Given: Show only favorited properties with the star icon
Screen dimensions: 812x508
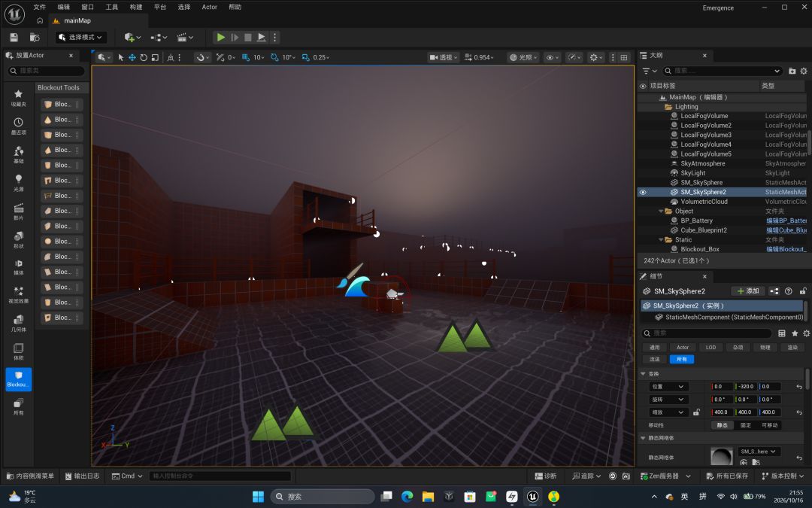Looking at the screenshot, I should (795, 333).
